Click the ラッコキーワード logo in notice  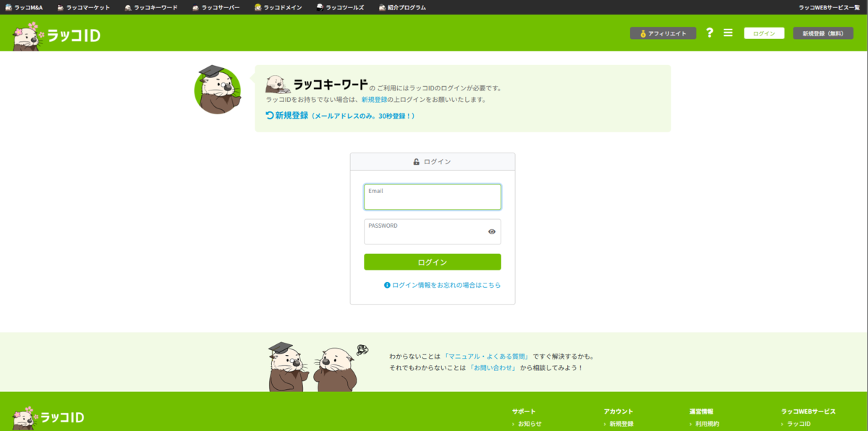(x=317, y=85)
